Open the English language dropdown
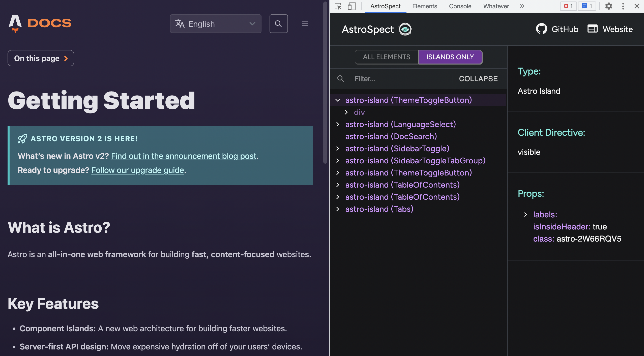644x356 pixels. coord(216,24)
